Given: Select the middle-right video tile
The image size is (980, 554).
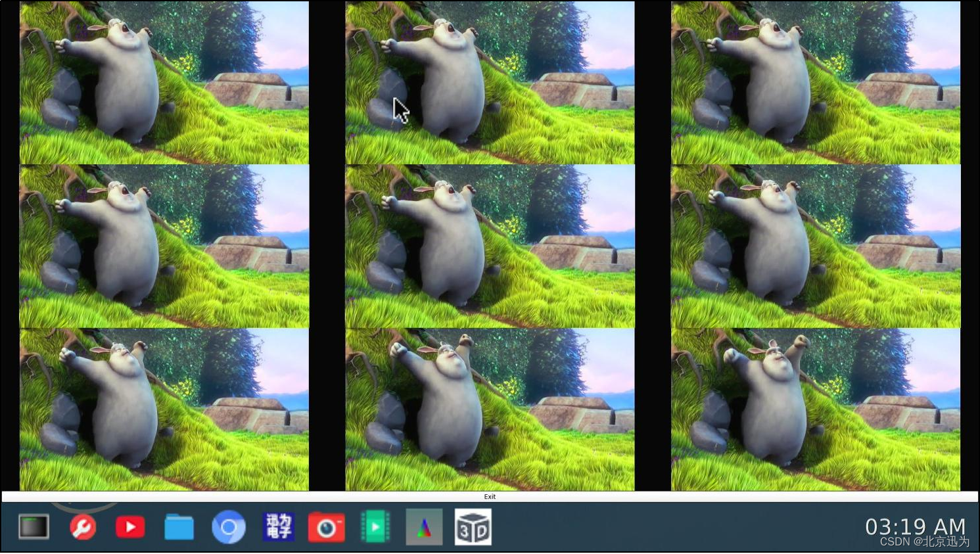Looking at the screenshot, I should point(816,246).
